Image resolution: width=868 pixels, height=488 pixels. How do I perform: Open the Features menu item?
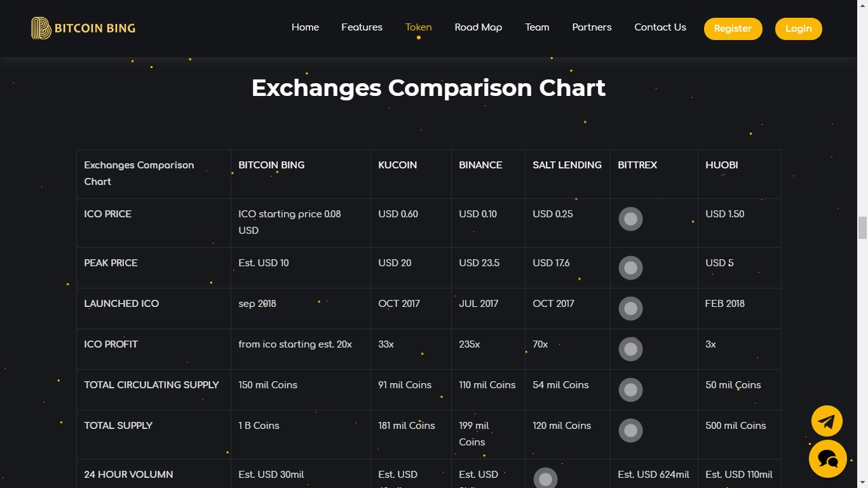point(362,27)
